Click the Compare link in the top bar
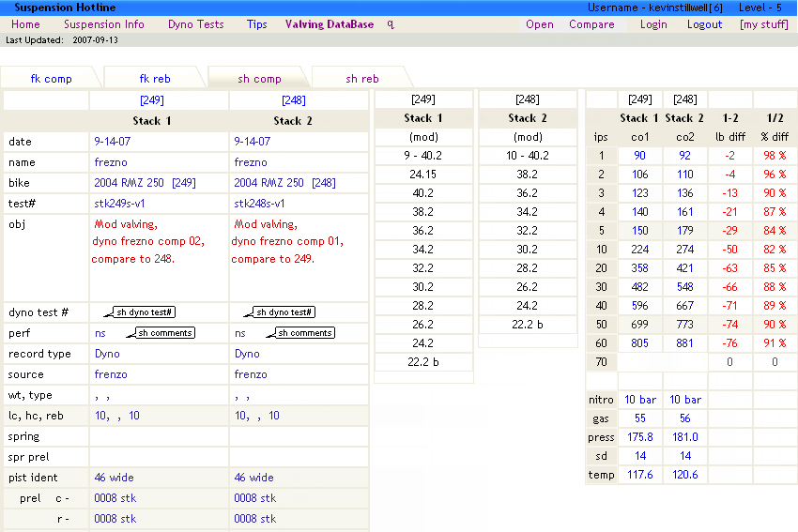 click(591, 24)
